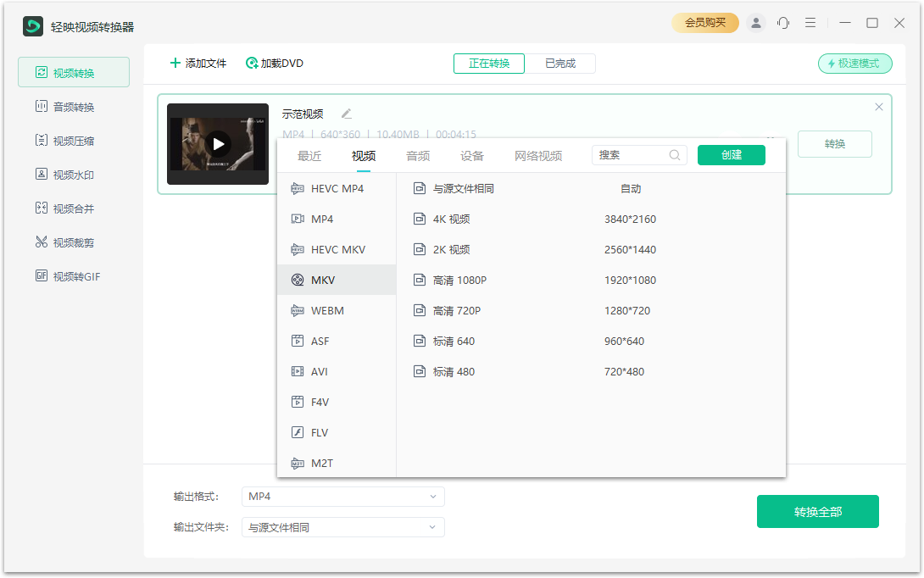Enable 极速模式 fast mode
This screenshot has height=578, width=924.
(854, 64)
